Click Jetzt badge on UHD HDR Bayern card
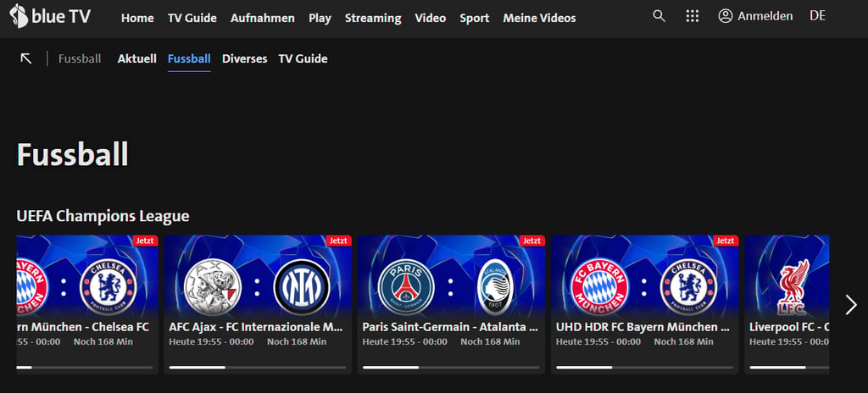The image size is (868, 393). pyautogui.click(x=726, y=241)
